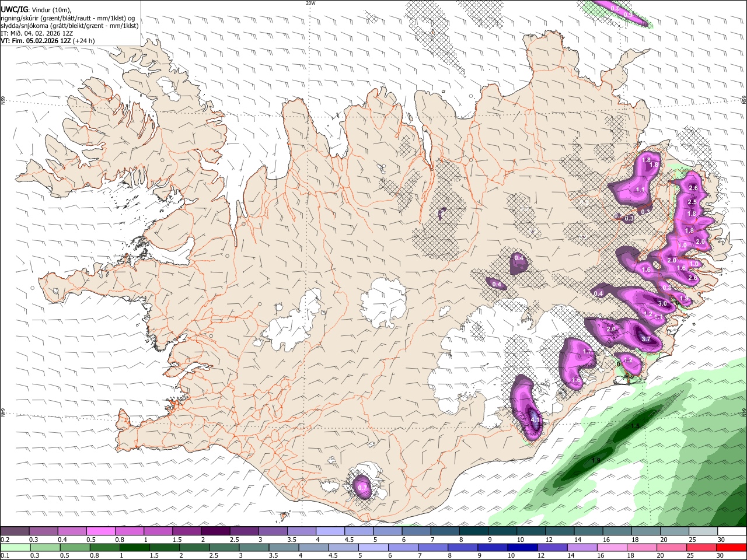Click the upper legend swatch labeled 6
747x560 pixels.
[416, 531]
